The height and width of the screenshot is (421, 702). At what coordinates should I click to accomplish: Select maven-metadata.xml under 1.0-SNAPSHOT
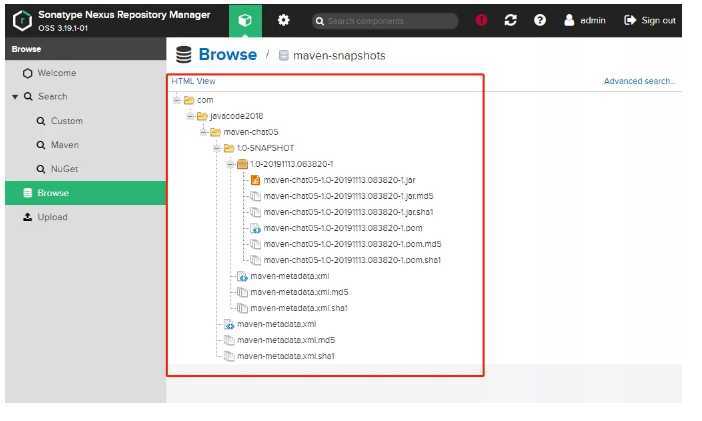[290, 276]
